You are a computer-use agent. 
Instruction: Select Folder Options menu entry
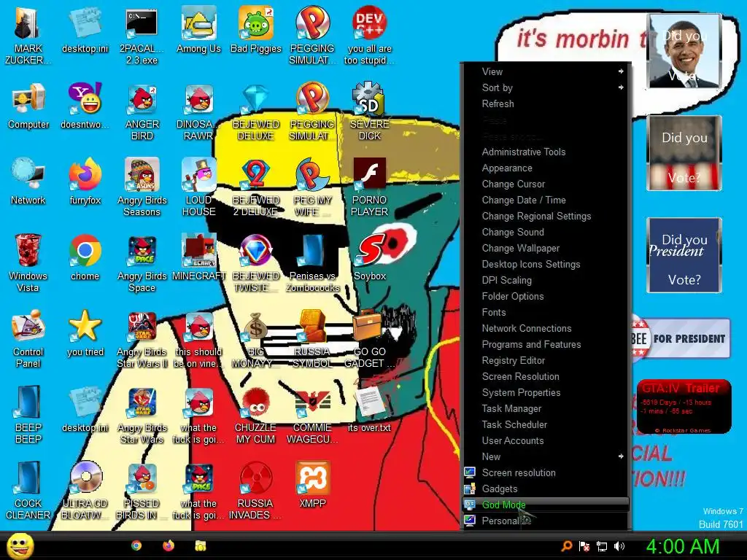click(546, 296)
